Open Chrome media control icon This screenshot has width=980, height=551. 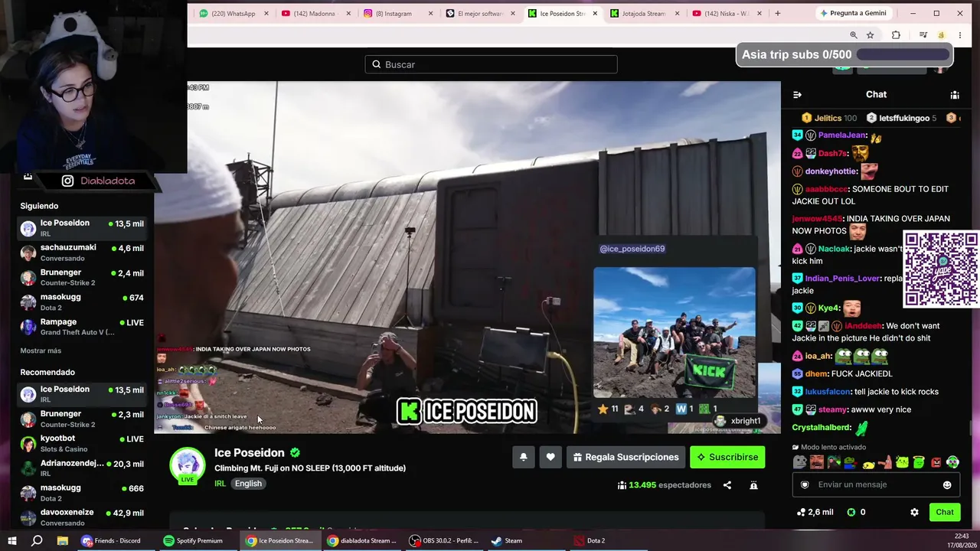923,35
